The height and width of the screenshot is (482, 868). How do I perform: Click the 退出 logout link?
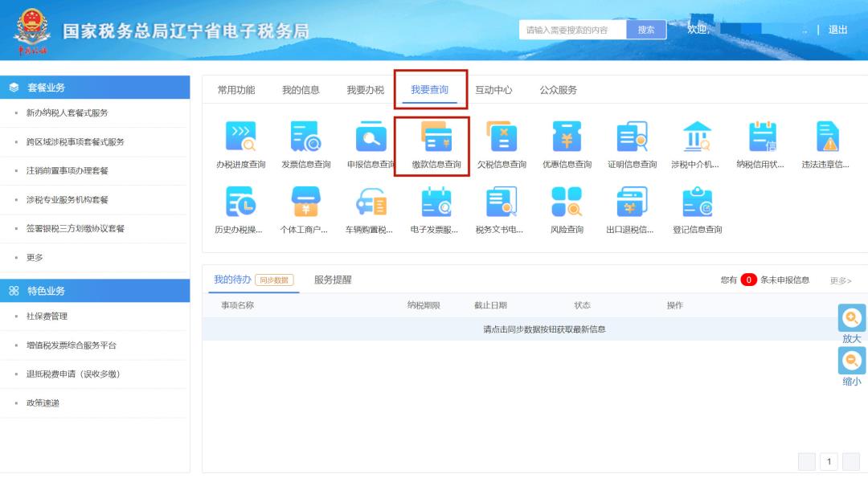[837, 30]
